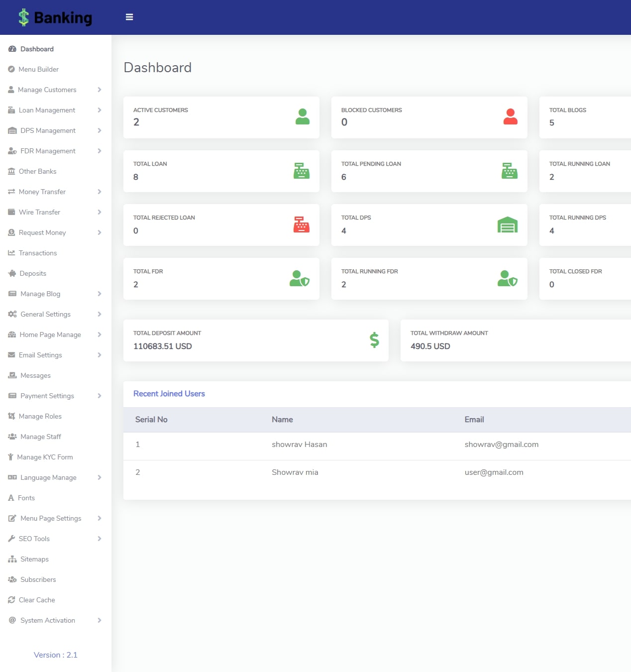Click the dollar sign Banking logo
631x672 pixels.
coord(23,17)
